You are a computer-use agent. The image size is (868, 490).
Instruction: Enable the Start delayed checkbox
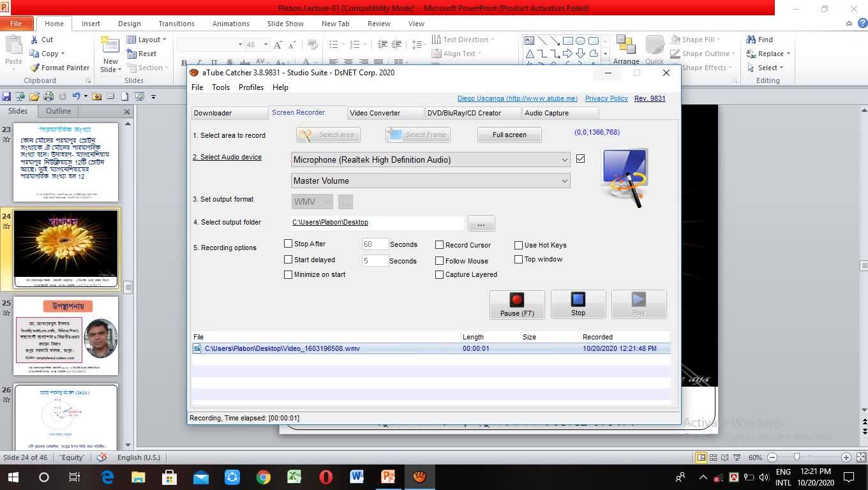[x=288, y=260]
